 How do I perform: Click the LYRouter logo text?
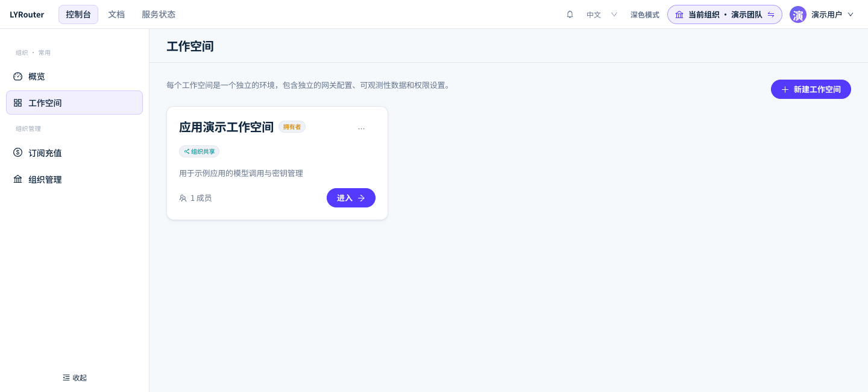coord(27,14)
